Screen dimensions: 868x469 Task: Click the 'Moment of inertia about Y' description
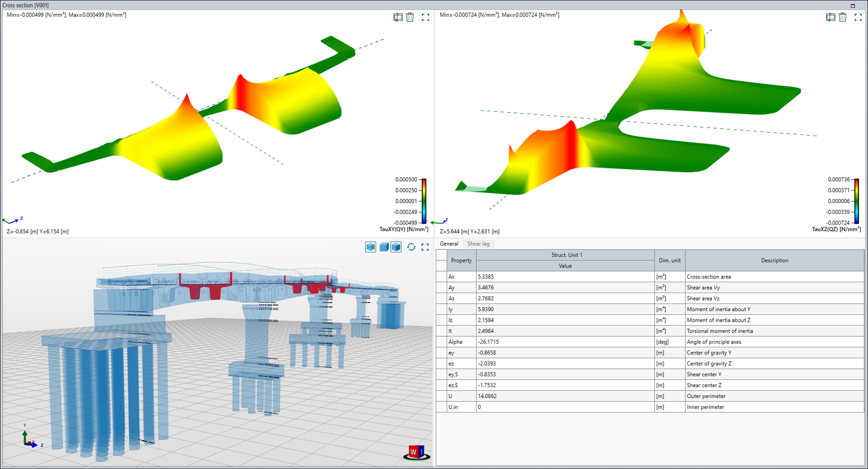pos(774,309)
